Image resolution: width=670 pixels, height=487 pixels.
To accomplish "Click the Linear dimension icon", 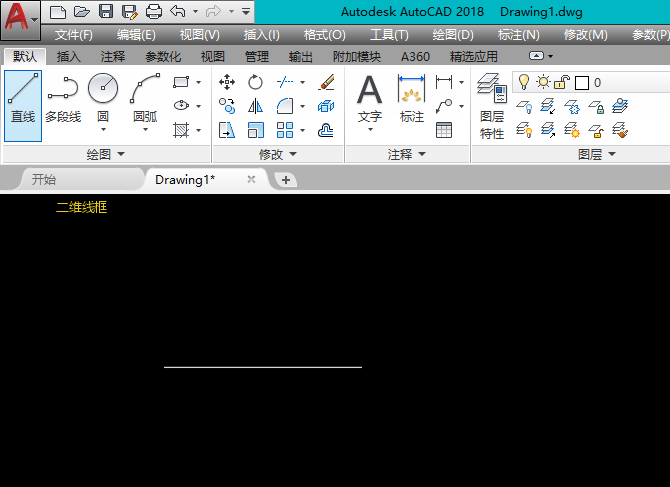I will (x=444, y=82).
